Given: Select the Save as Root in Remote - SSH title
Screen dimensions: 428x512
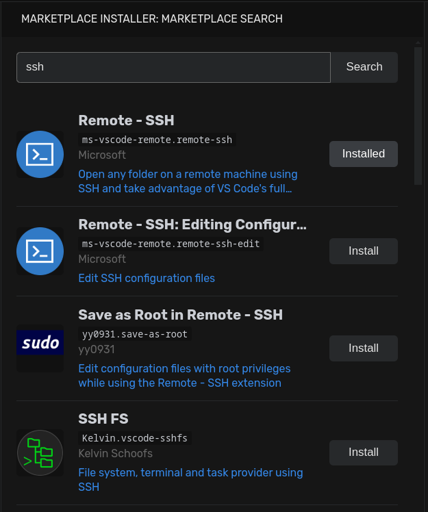Looking at the screenshot, I should click(x=180, y=315).
